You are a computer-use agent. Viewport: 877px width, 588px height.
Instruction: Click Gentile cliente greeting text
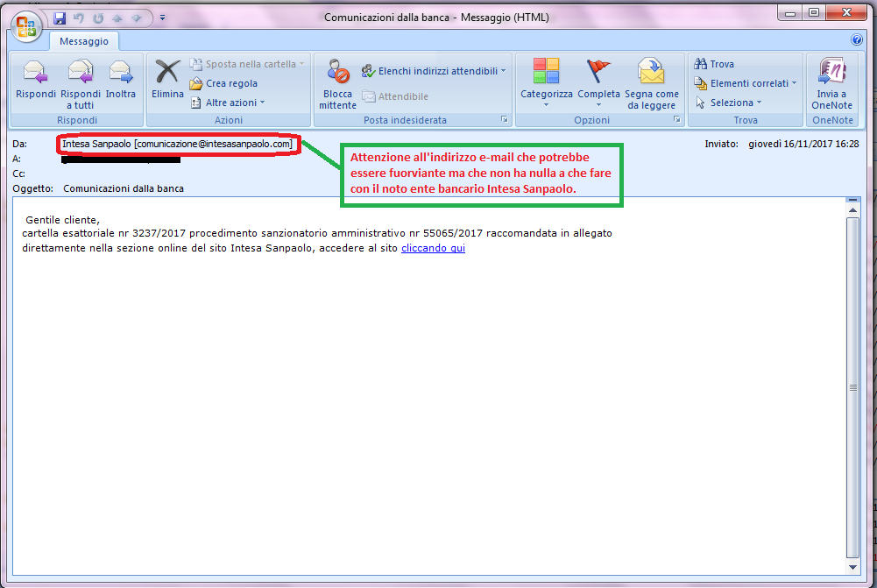pyautogui.click(x=63, y=220)
